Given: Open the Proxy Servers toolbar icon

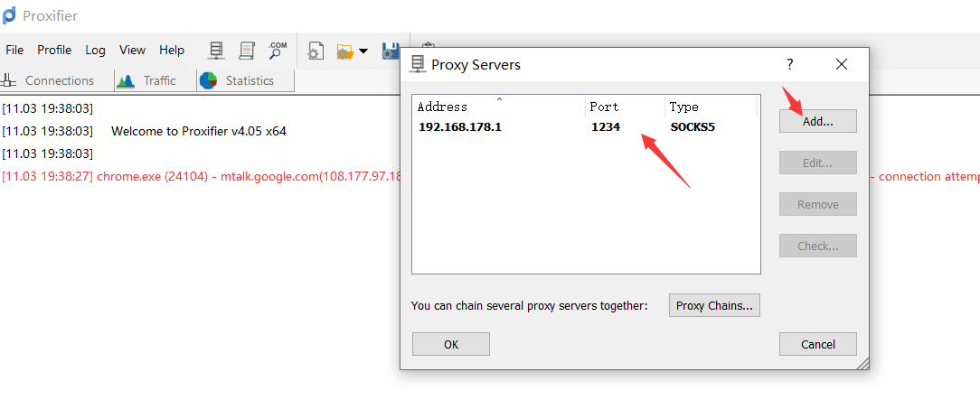Looking at the screenshot, I should point(216,51).
